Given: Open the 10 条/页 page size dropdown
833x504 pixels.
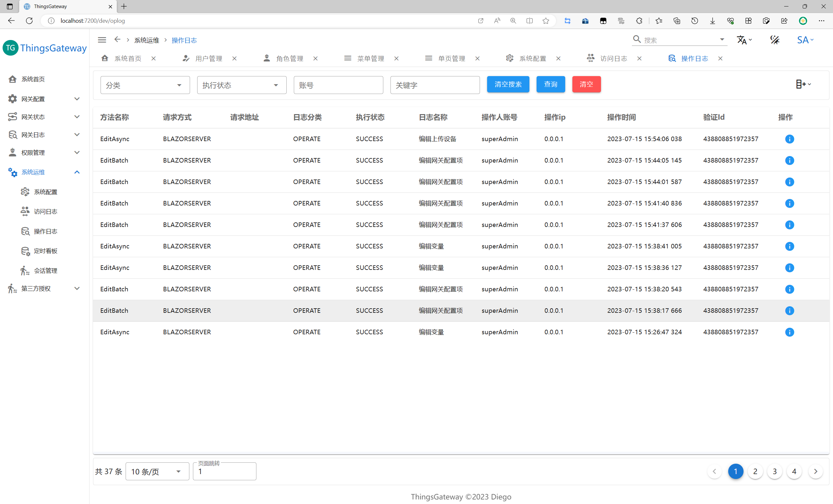Looking at the screenshot, I should click(x=157, y=471).
